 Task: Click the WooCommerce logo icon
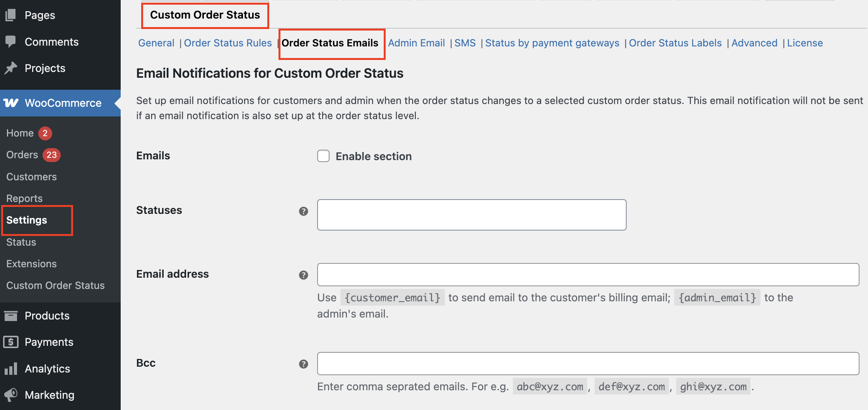[x=11, y=103]
